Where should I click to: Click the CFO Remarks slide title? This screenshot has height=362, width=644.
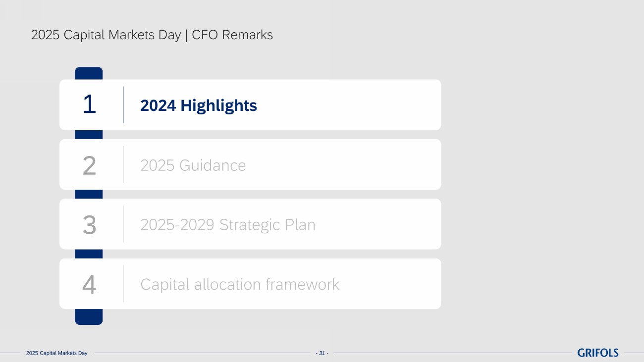tap(152, 35)
